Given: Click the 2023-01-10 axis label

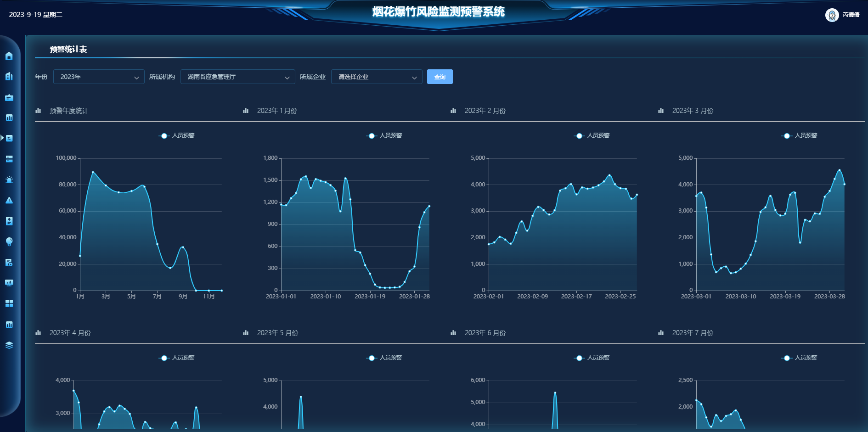Looking at the screenshot, I should (326, 297).
